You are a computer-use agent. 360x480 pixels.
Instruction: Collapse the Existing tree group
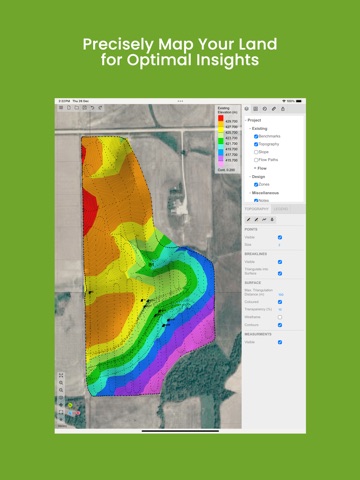click(250, 129)
